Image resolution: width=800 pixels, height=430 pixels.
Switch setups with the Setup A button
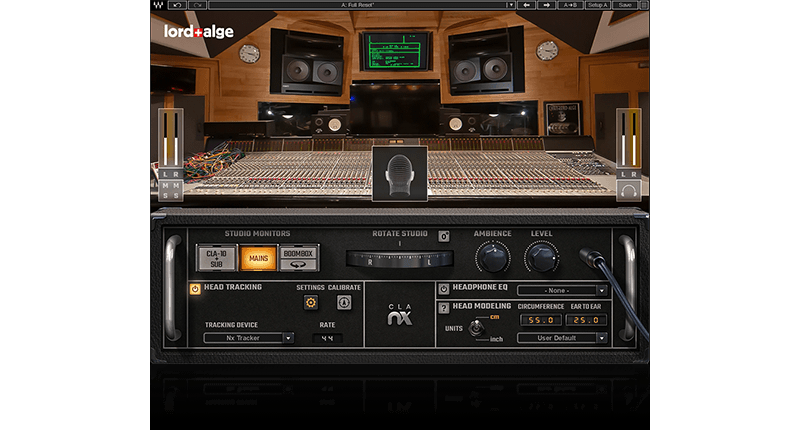(x=597, y=5)
